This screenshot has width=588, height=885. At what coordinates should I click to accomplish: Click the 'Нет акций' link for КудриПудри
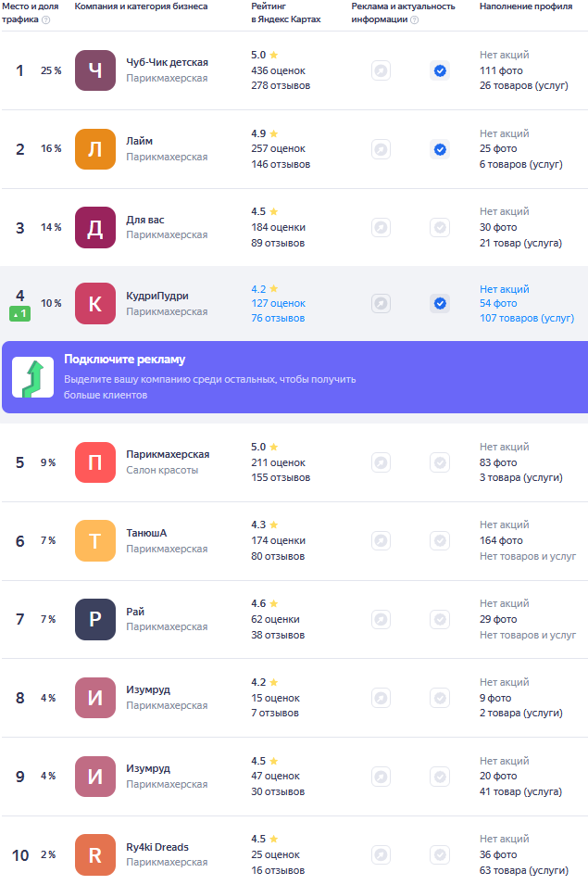[x=505, y=289]
